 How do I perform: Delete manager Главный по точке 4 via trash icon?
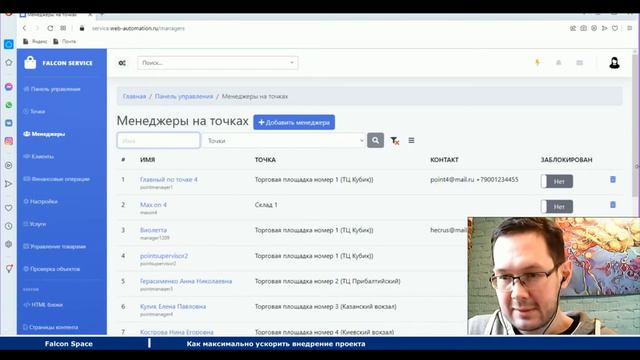tap(613, 179)
